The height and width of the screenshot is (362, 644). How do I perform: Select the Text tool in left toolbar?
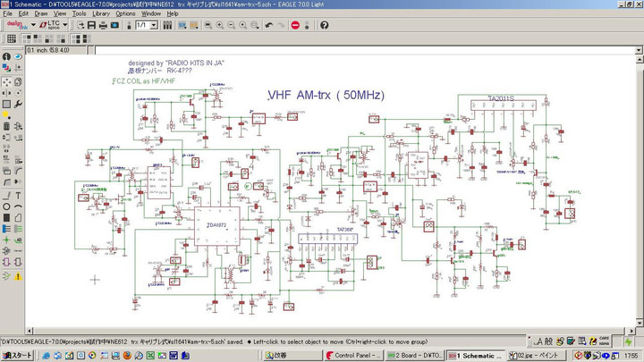19,195
